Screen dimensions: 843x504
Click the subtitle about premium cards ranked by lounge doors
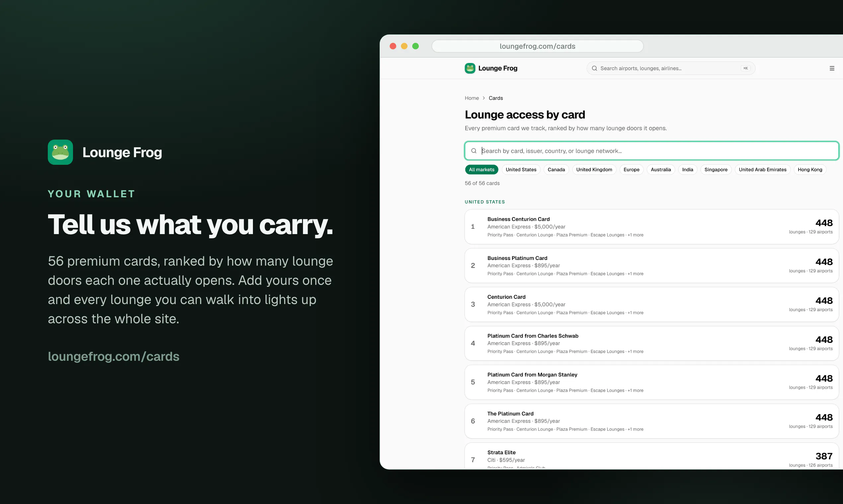coord(566,128)
